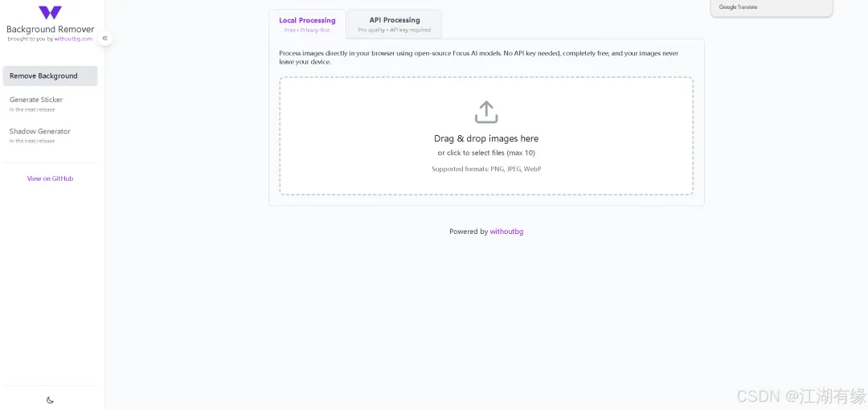Collapse the sidebar with the double chevron
The image size is (868, 410).
point(104,38)
